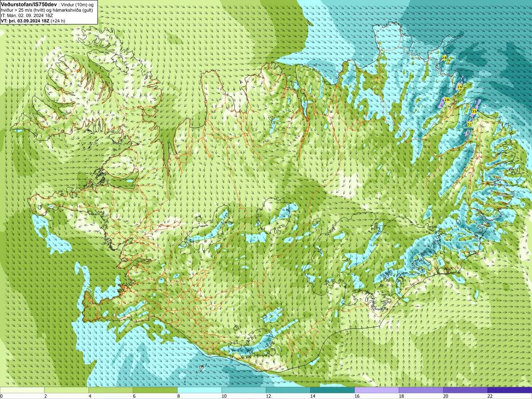Click the legend scale label "16"
This screenshot has height=399, width=532.
(x=357, y=396)
